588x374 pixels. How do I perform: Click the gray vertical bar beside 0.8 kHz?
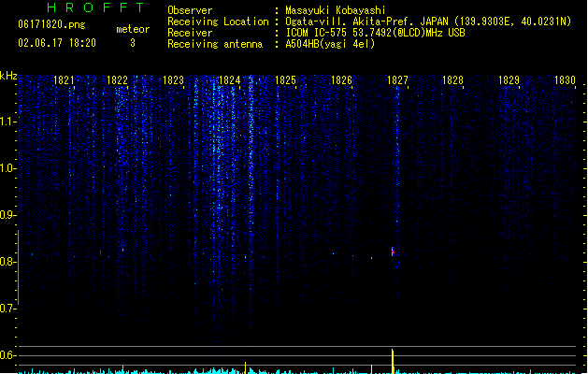pos(18,267)
